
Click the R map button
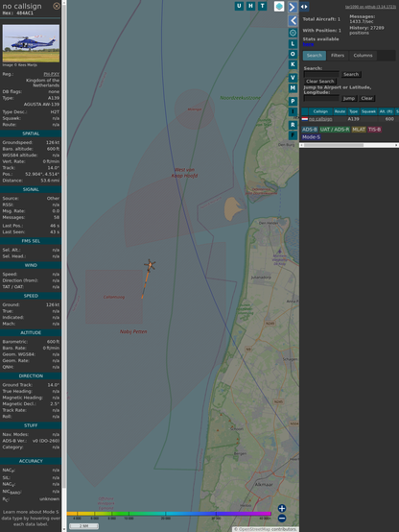pyautogui.click(x=293, y=125)
